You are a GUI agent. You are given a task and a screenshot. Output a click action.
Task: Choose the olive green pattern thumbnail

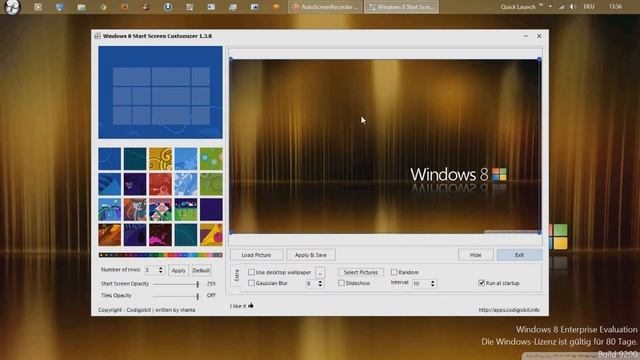(x=211, y=184)
